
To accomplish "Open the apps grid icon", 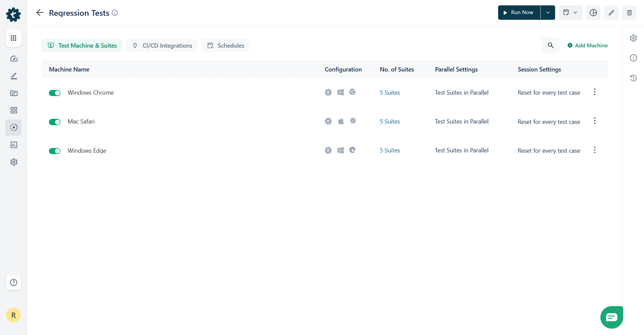I will click(13, 38).
